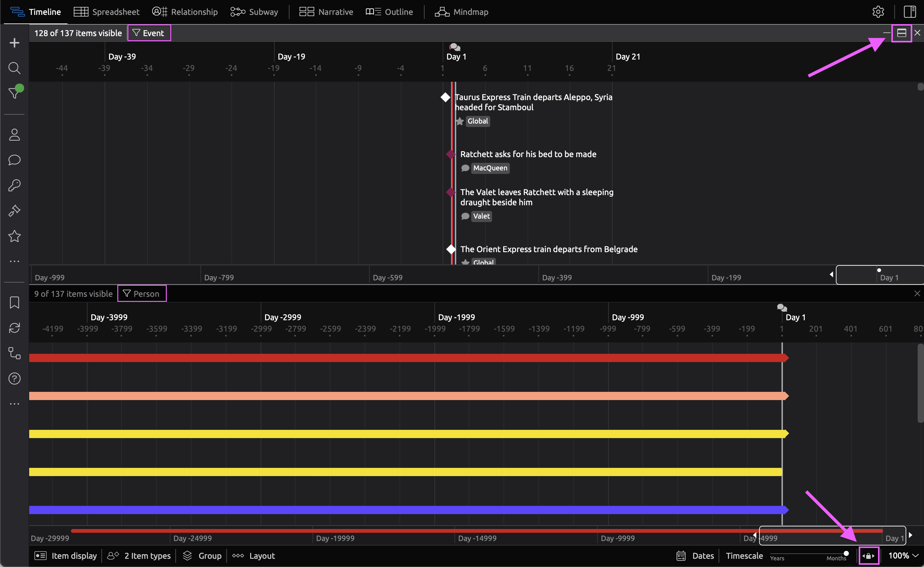Viewport: 924px width, 567px height.
Task: Open the Event filter dropdown
Action: (x=149, y=33)
